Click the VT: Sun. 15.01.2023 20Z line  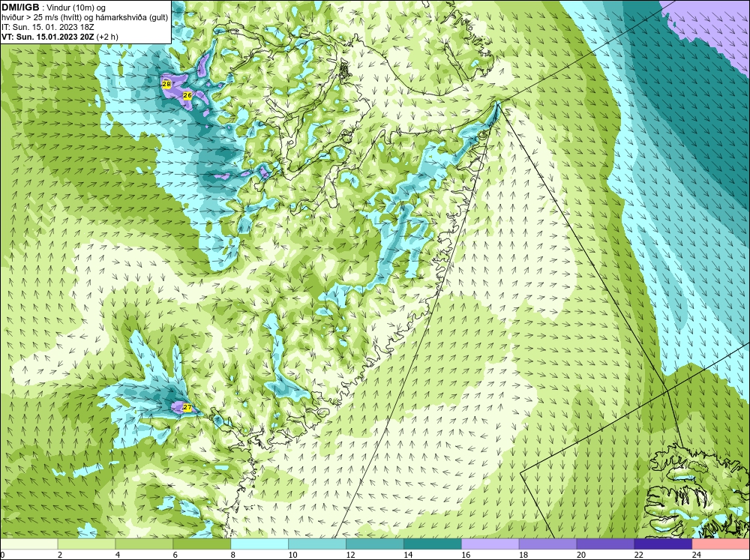(x=60, y=37)
